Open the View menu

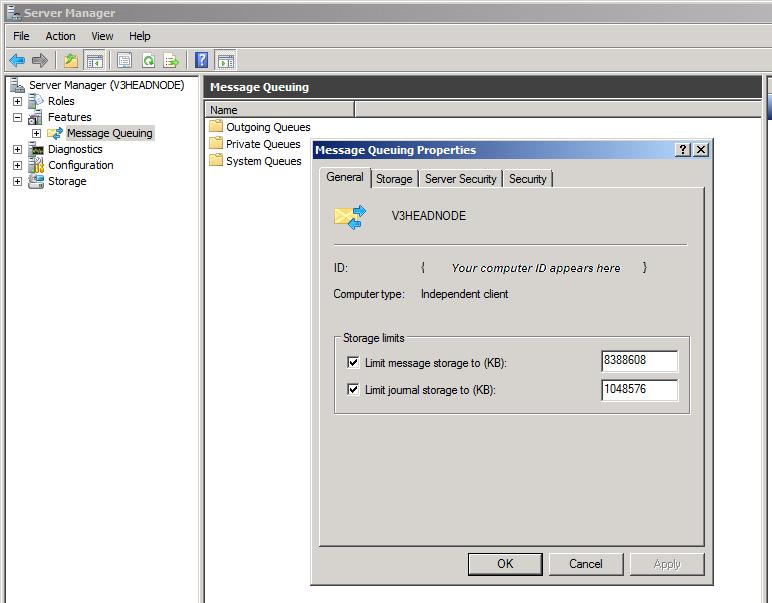pos(102,36)
